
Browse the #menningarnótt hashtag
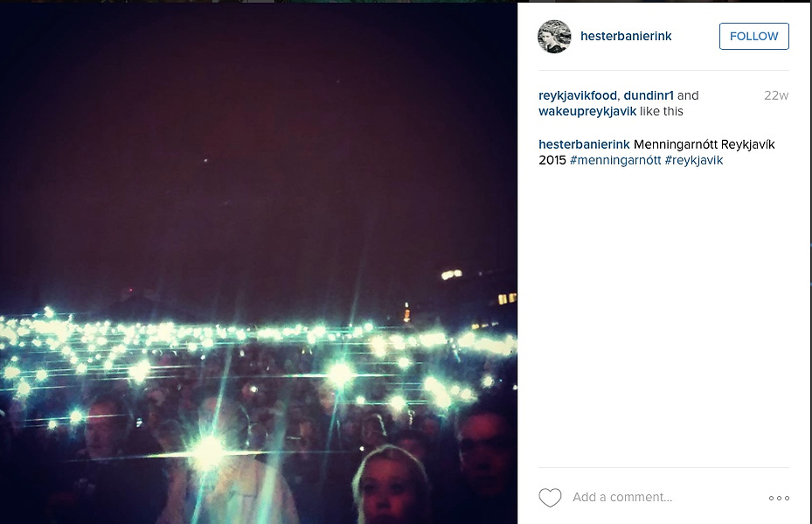(x=615, y=160)
